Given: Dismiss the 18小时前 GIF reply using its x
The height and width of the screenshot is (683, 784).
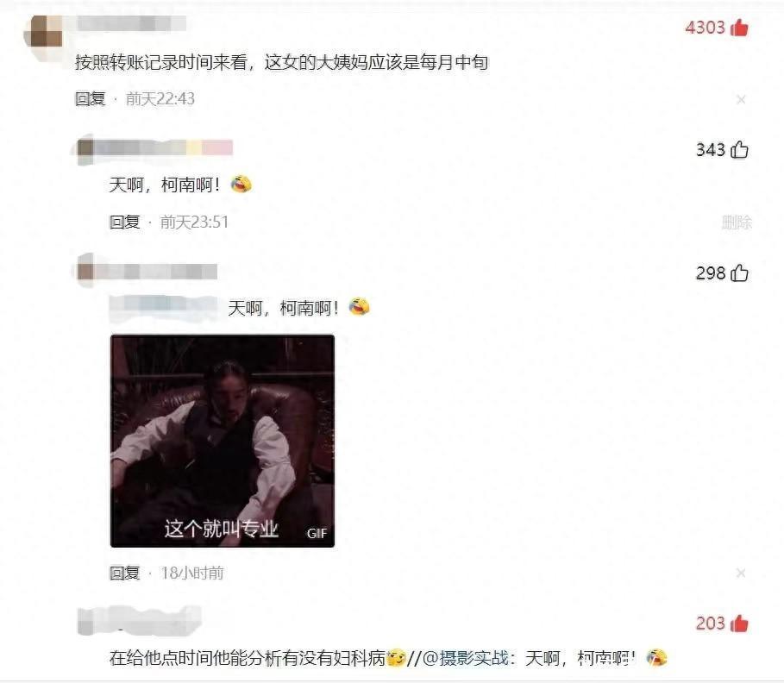Looking at the screenshot, I should (x=741, y=573).
